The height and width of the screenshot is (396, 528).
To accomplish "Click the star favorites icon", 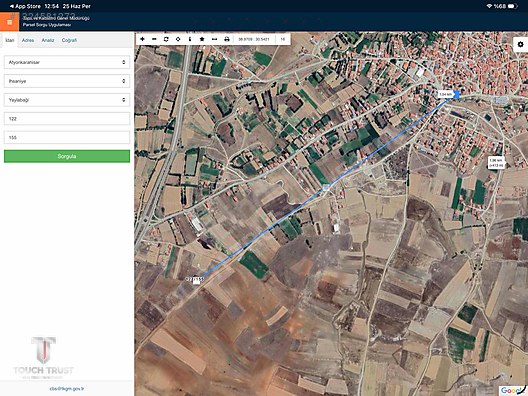I will (202, 39).
